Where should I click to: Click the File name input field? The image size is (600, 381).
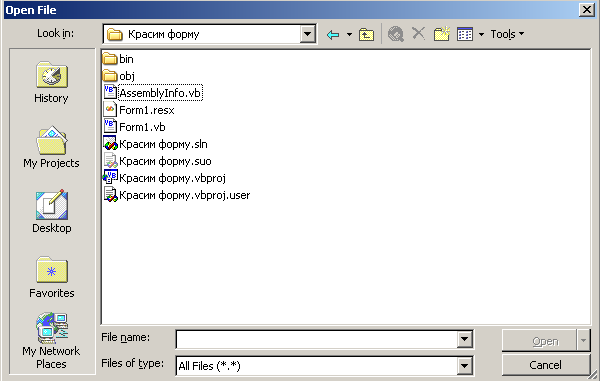tap(316, 339)
